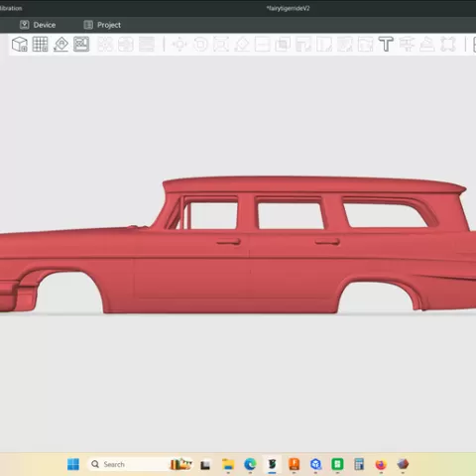Open the Mesh boolean tool

[x=283, y=45]
